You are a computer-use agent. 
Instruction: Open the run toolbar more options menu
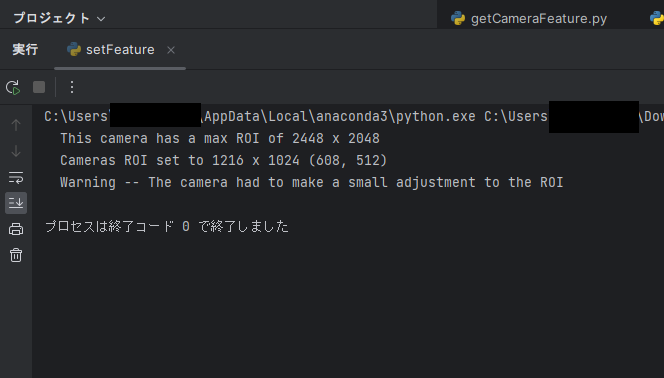click(x=72, y=87)
